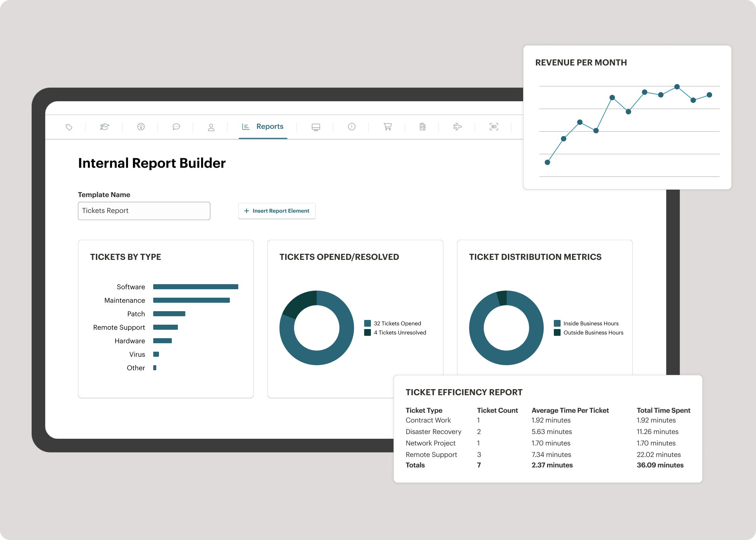
Task: Click the Outside Business Hours legend swatch
Action: (x=557, y=332)
